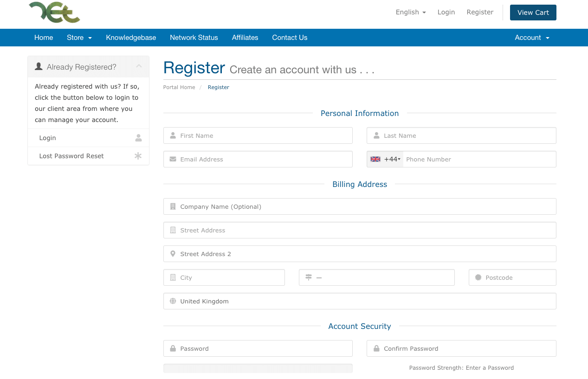Click the 'Billing Address' section heading
588x379 pixels.
360,184
